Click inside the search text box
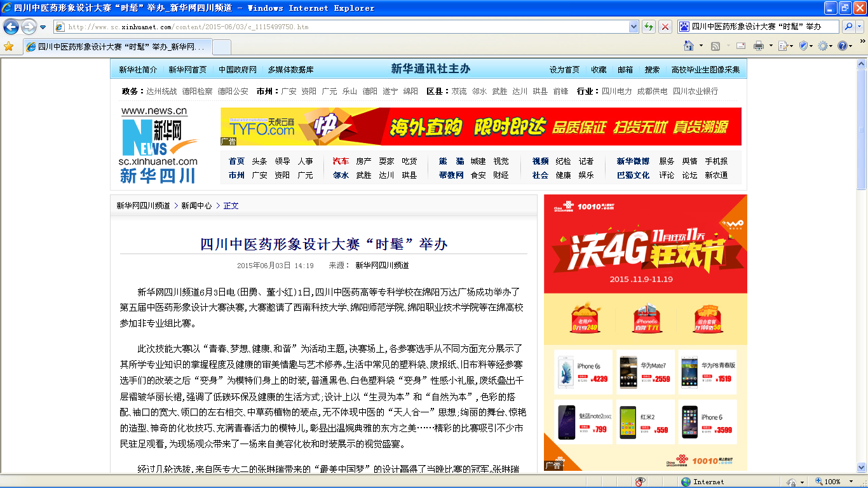This screenshot has width=868, height=488. pyautogui.click(x=763, y=27)
